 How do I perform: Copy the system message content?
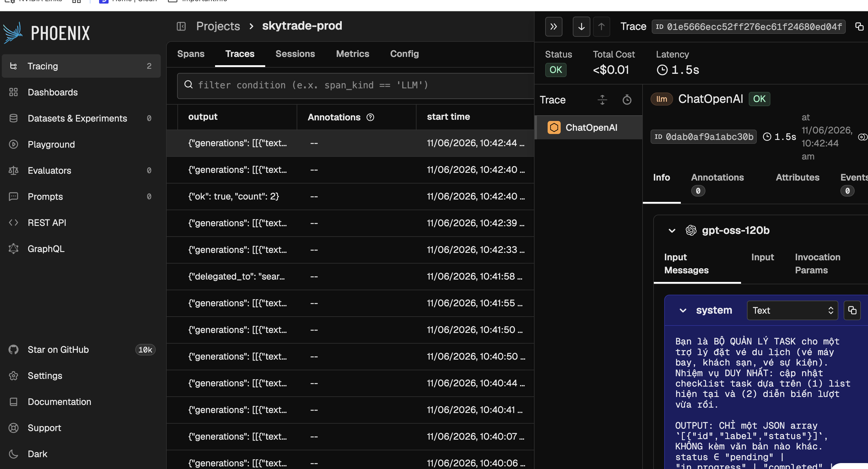point(852,310)
